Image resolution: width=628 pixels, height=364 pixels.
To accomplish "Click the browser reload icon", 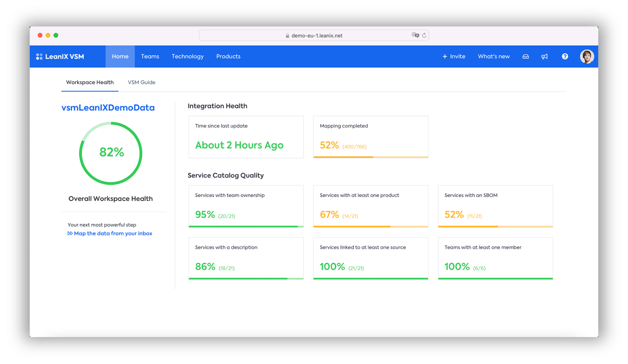I will 424,35.
